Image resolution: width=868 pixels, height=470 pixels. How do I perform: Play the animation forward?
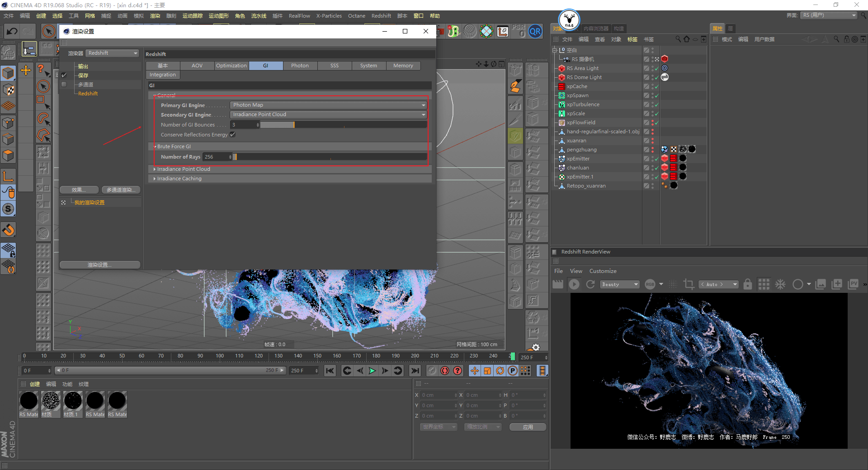coord(372,371)
